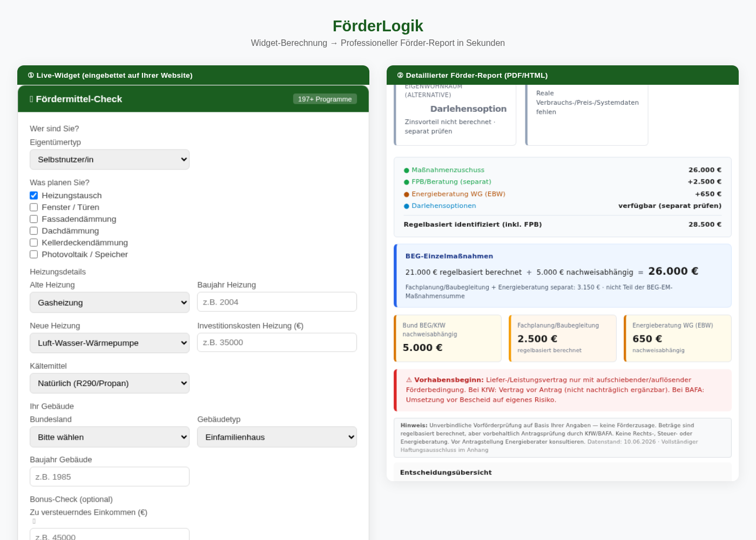The width and height of the screenshot is (756, 540).
Task: Click the '+2.500 €' FPB/Beratung amount
Action: [x=705, y=182]
